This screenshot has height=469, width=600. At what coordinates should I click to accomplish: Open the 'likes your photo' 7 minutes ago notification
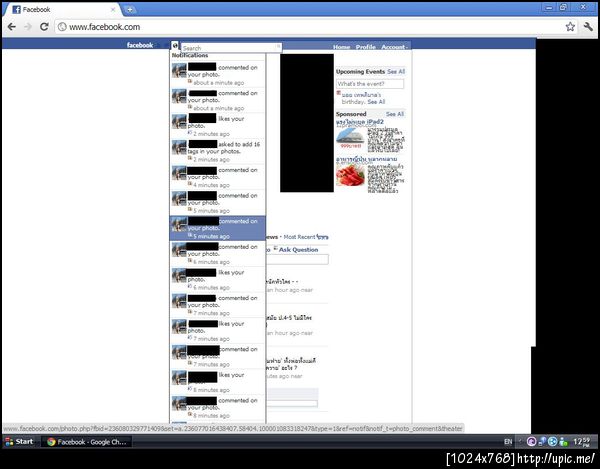pyautogui.click(x=217, y=331)
